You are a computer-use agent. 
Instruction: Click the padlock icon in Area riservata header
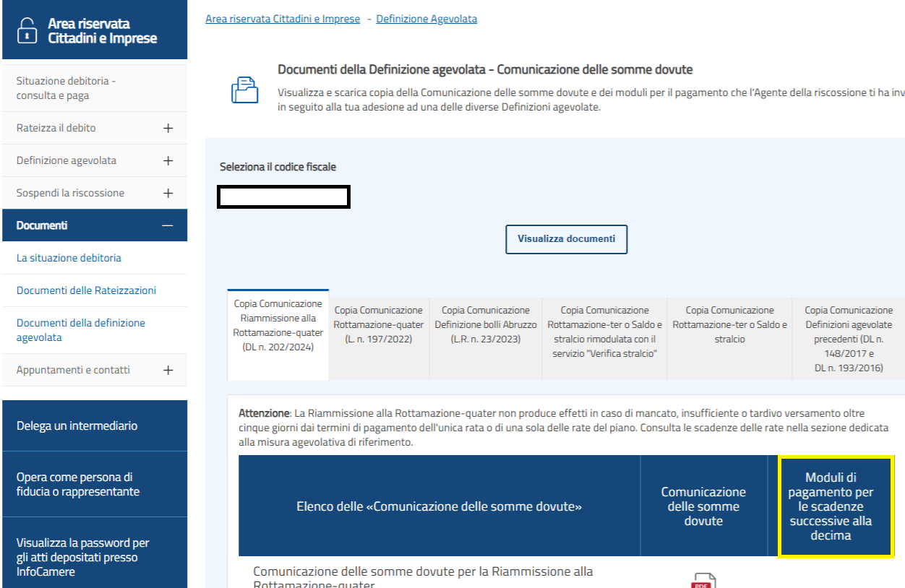tap(27, 31)
